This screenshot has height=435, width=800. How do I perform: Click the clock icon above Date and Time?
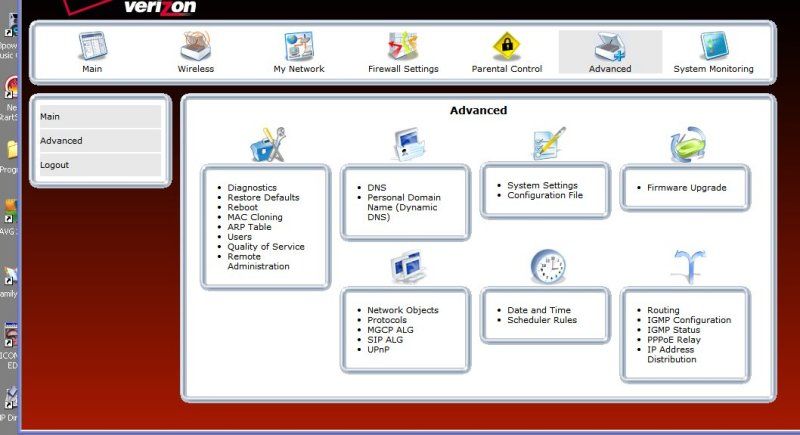(547, 266)
